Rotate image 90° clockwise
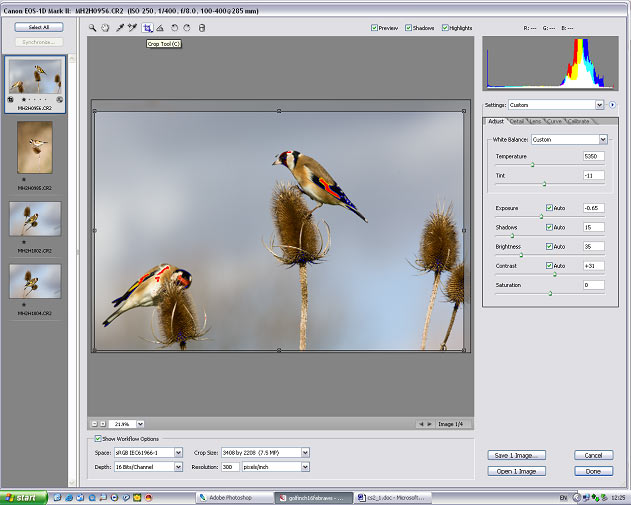The width and height of the screenshot is (631, 505). click(x=187, y=28)
